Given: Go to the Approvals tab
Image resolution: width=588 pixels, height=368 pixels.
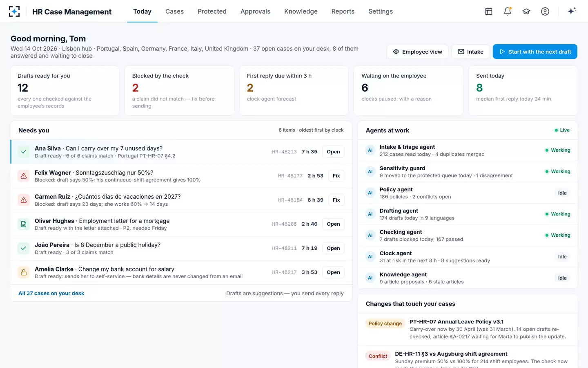Looking at the screenshot, I should [255, 11].
